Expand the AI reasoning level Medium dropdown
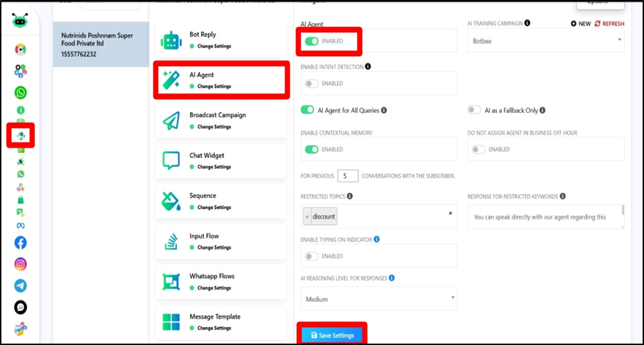644x345 pixels. click(x=378, y=299)
